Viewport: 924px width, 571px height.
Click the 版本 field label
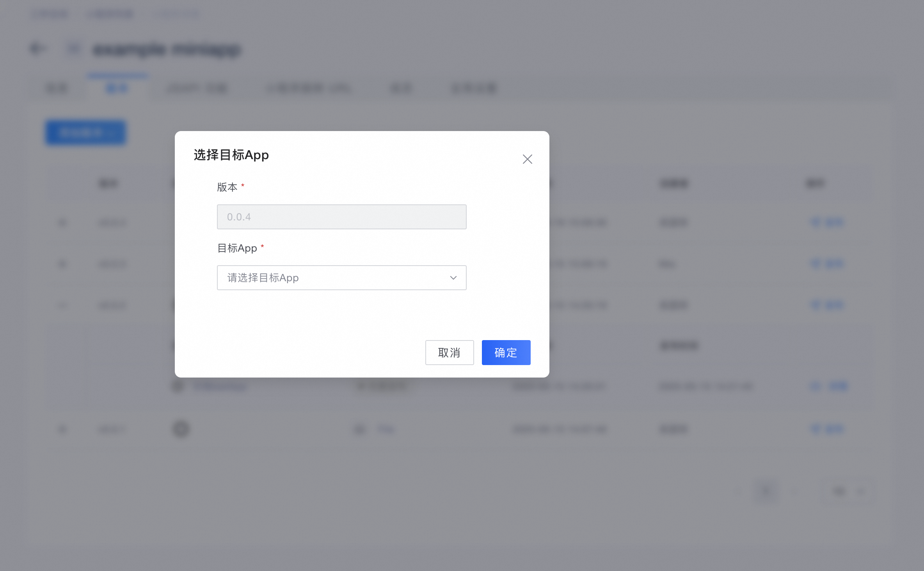point(227,187)
